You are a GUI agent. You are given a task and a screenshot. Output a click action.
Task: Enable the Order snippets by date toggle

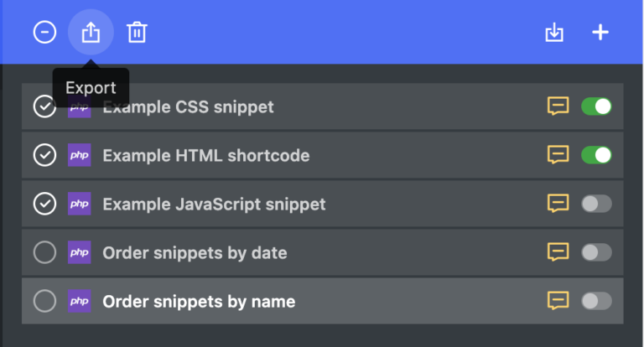point(596,252)
